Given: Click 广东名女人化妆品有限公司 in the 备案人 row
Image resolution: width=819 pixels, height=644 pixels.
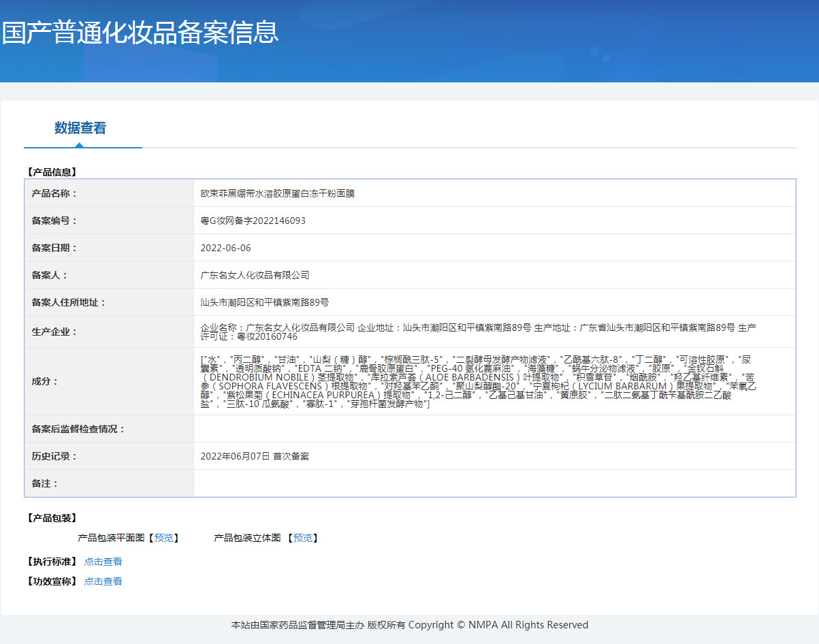Looking at the screenshot, I should pos(255,275).
